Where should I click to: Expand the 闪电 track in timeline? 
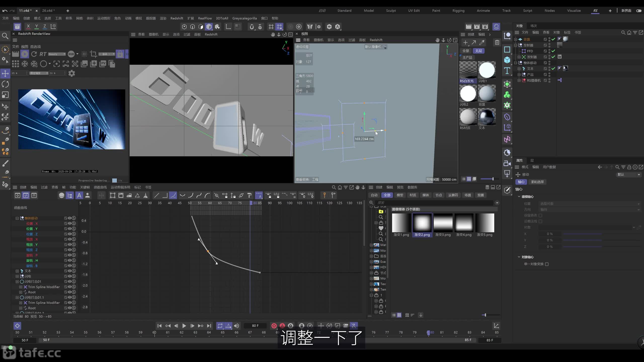[x=17, y=276]
